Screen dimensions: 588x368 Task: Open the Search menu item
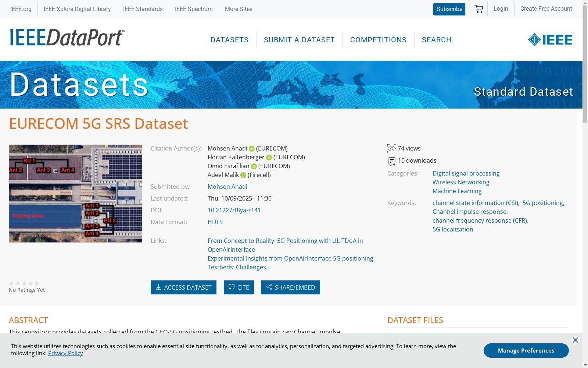437,40
